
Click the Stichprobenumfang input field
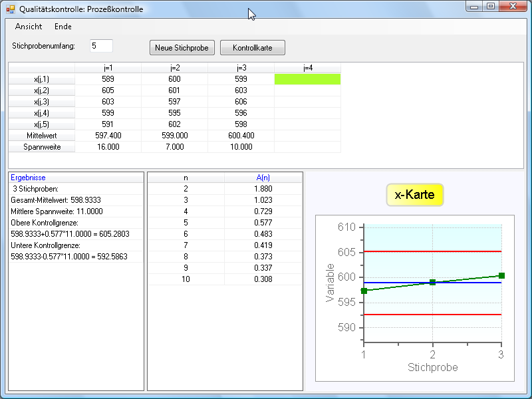[x=101, y=46]
